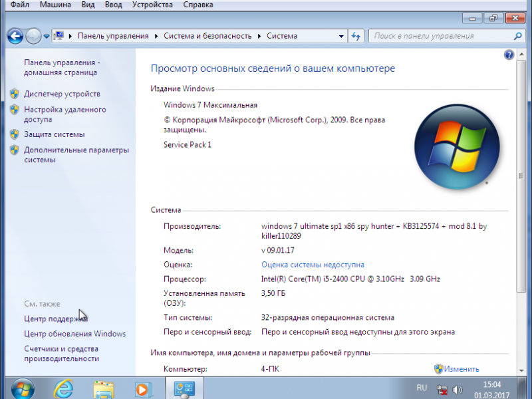The width and height of the screenshot is (532, 399).
Task: Click the Service Pack 1 text
Action: pyautogui.click(x=188, y=145)
